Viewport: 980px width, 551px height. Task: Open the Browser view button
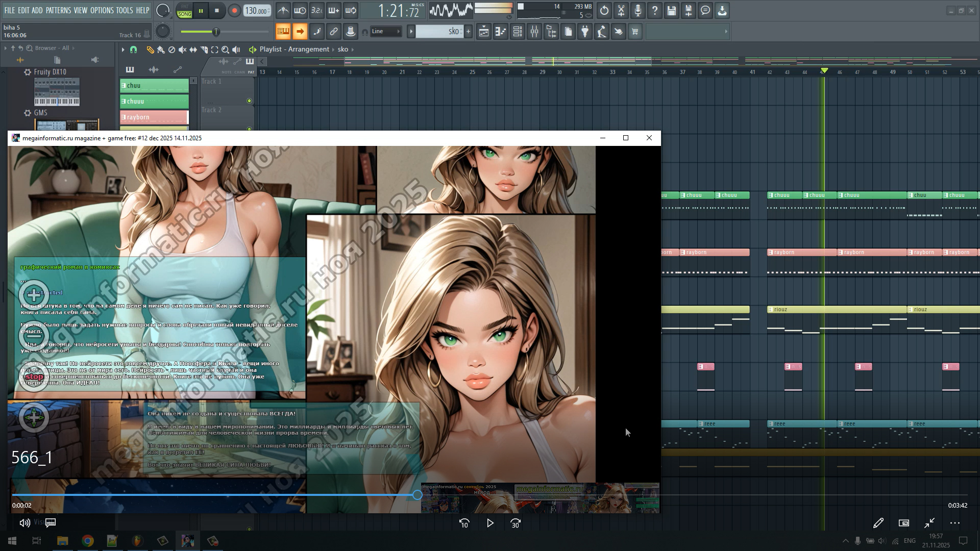(551, 32)
